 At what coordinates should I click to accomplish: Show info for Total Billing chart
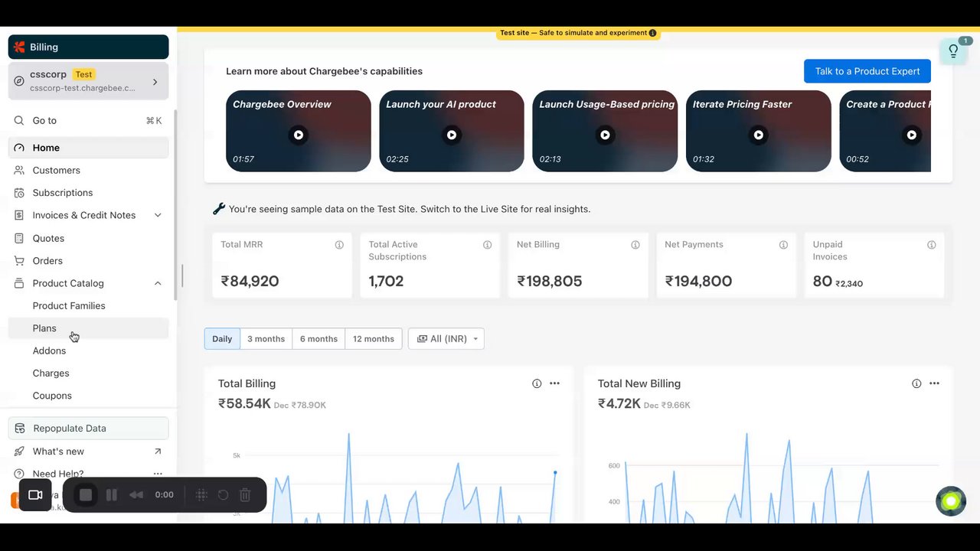tap(537, 383)
